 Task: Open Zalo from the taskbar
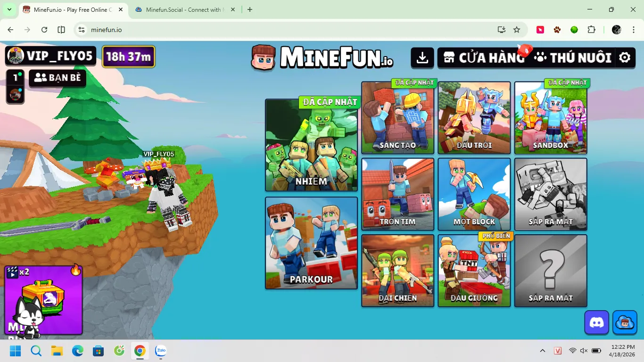(161, 351)
